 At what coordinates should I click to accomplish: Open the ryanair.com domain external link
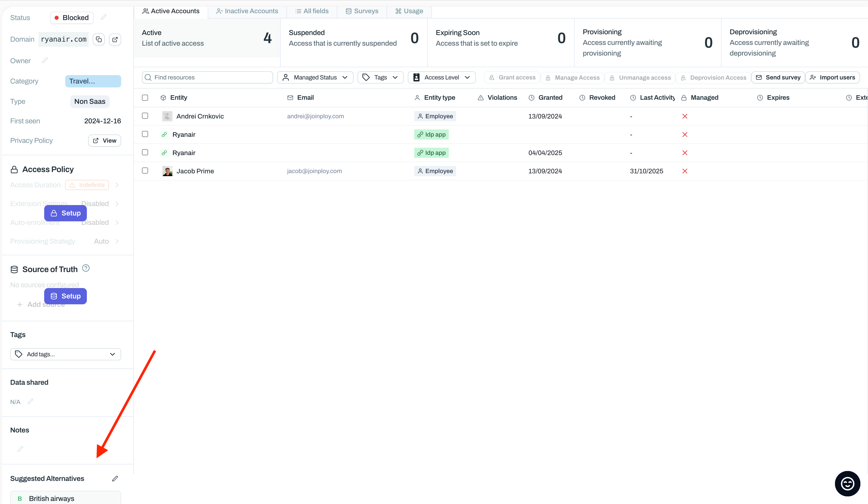(x=115, y=39)
